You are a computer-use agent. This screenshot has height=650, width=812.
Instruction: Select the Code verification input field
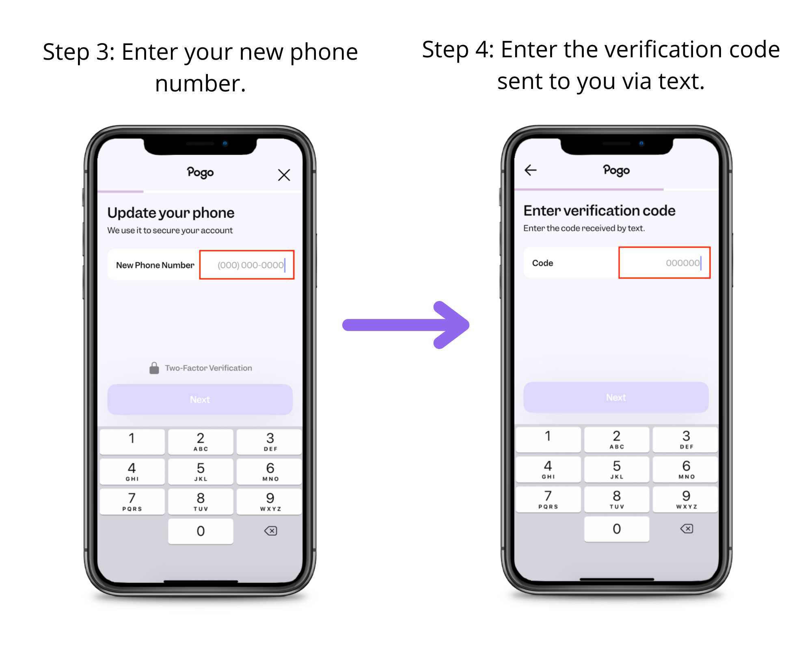[663, 263]
